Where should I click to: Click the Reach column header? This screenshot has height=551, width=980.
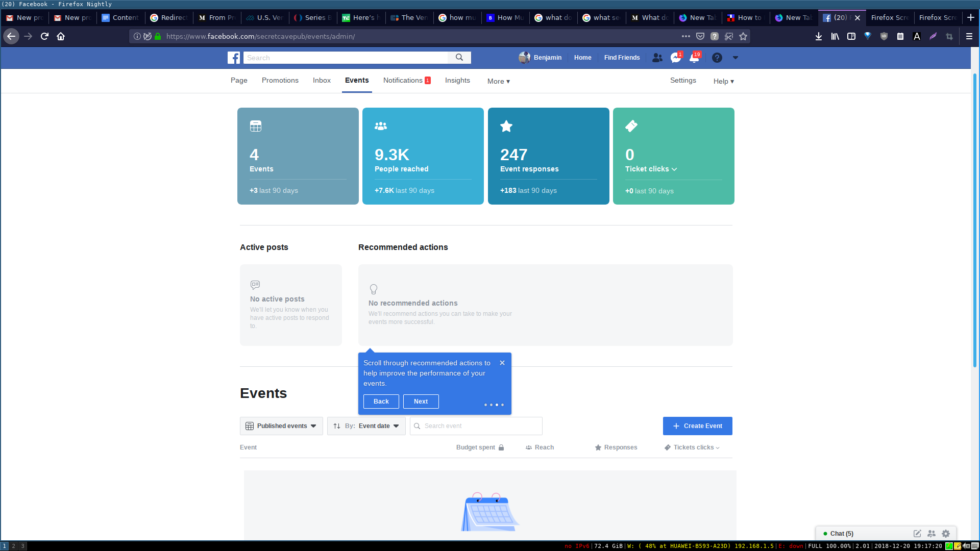540,447
